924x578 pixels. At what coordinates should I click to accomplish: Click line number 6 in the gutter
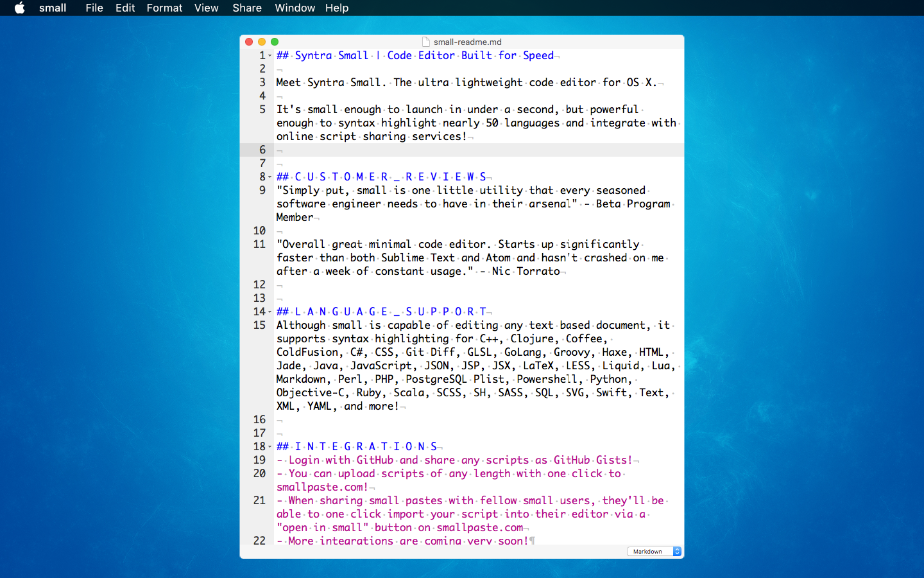tap(262, 150)
